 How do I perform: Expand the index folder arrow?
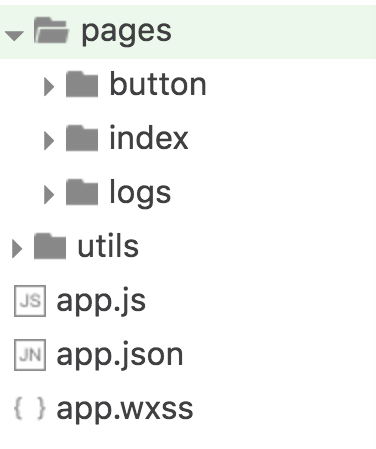point(49,141)
